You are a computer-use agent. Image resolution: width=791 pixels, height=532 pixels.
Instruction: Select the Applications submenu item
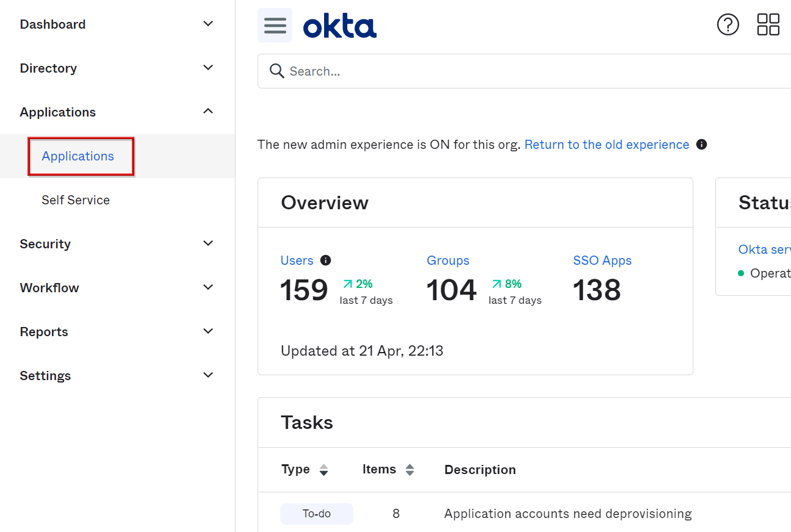coord(78,156)
